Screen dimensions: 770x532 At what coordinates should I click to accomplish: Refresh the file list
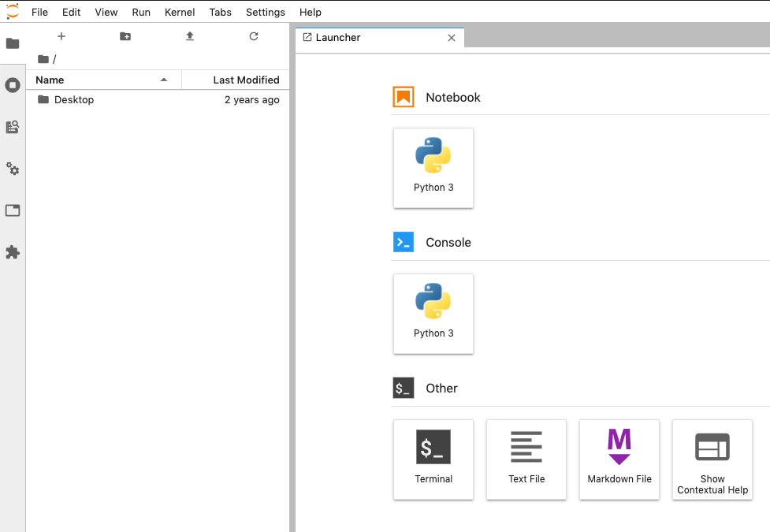pyautogui.click(x=254, y=36)
